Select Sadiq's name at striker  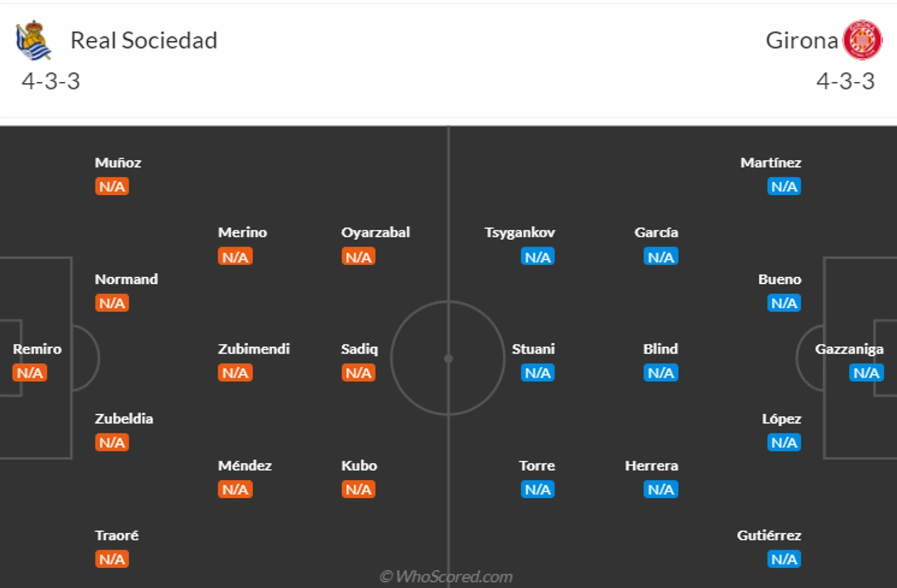359,349
